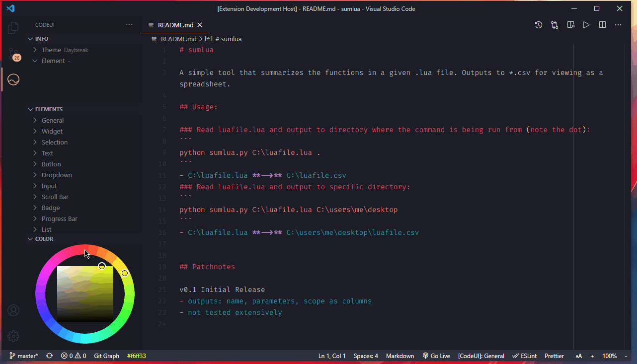Collapse the COLOR section
Viewport: 637px width, 364px height.
83,239
